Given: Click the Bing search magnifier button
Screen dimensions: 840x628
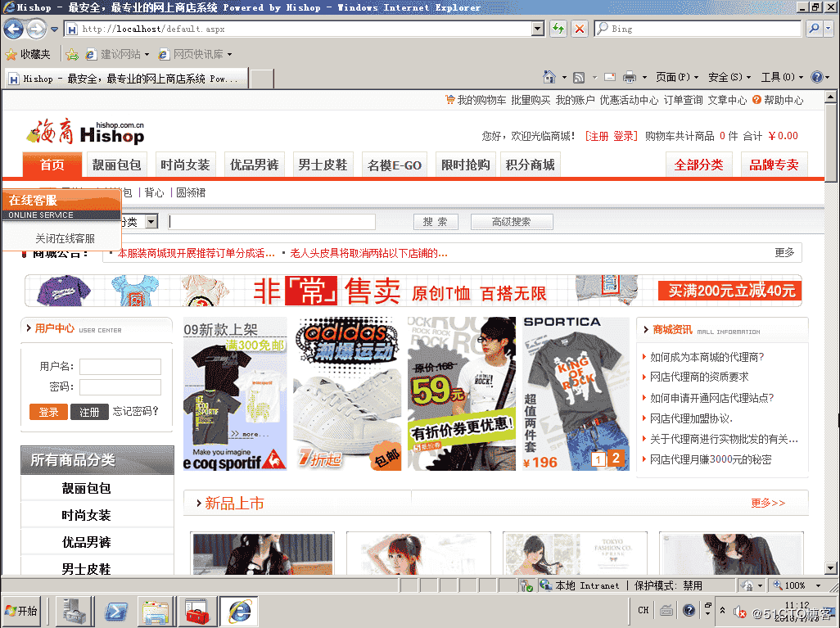Looking at the screenshot, I should [x=814, y=29].
